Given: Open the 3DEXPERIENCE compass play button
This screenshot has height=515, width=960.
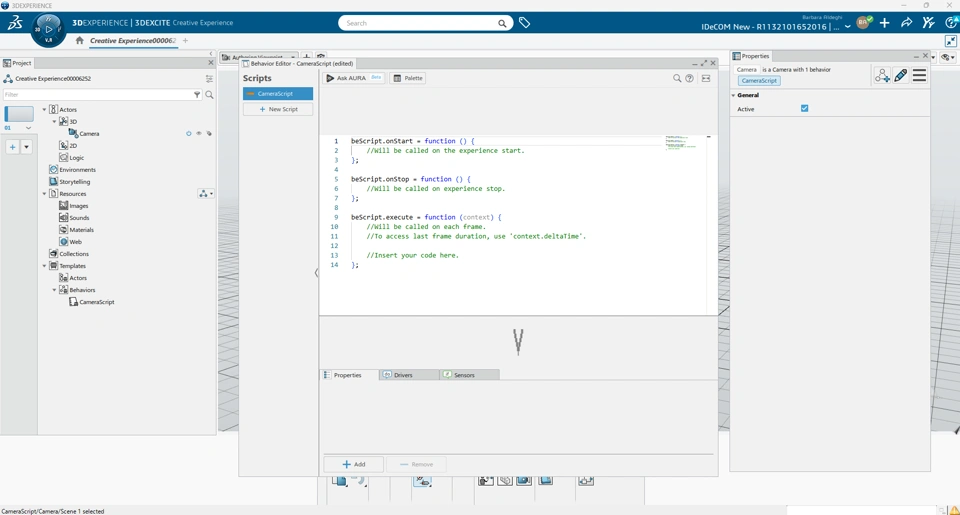Looking at the screenshot, I should point(49,29).
